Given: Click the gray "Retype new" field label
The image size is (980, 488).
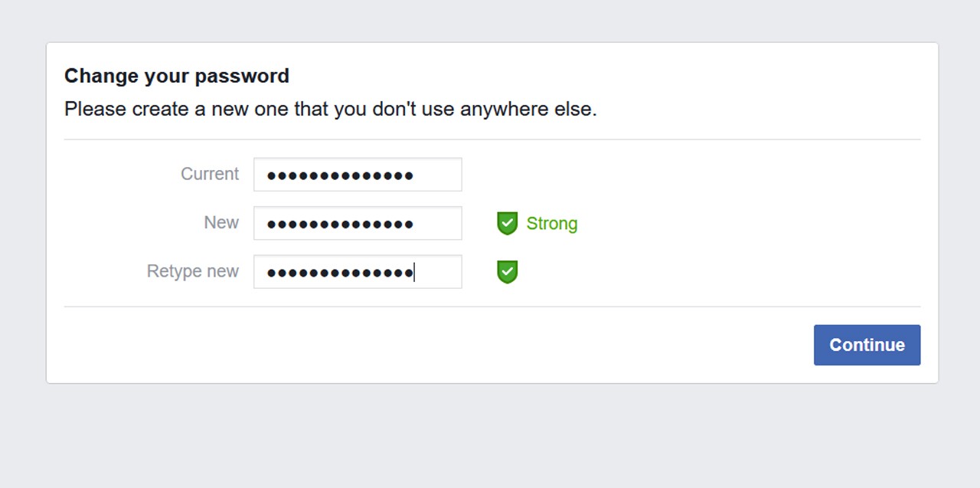Looking at the screenshot, I should 193,271.
